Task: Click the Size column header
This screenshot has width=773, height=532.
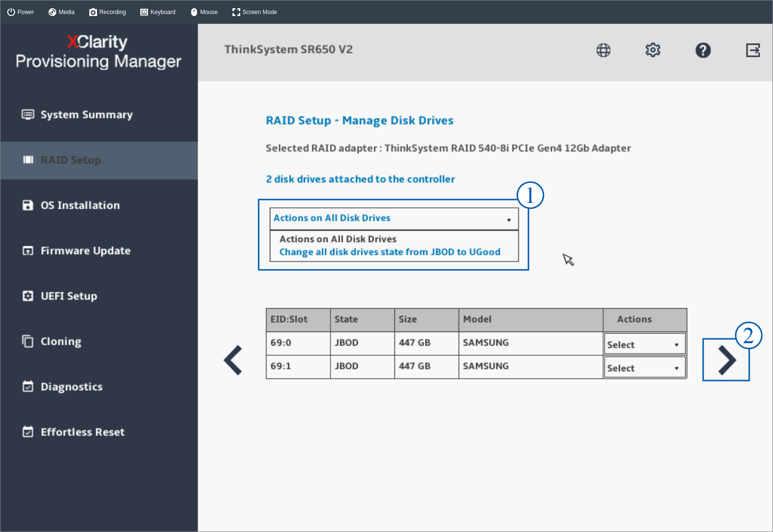Action: coord(427,320)
